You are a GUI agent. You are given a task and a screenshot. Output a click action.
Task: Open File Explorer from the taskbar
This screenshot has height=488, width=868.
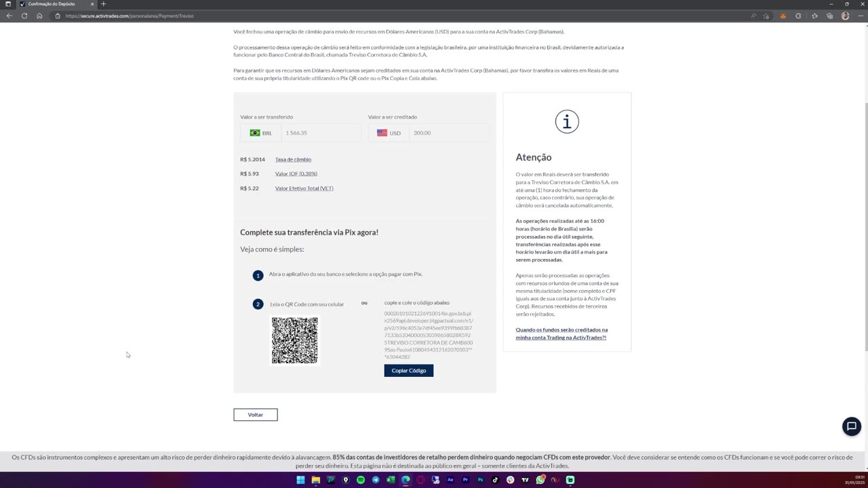[x=315, y=480]
